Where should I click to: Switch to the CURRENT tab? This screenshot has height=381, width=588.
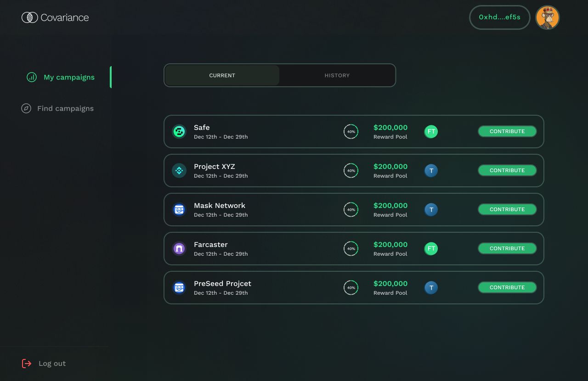[222, 75]
